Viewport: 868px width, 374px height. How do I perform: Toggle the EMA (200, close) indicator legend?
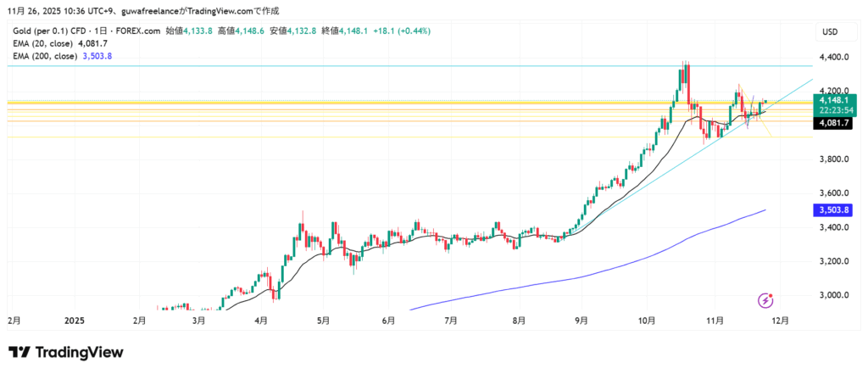point(45,56)
